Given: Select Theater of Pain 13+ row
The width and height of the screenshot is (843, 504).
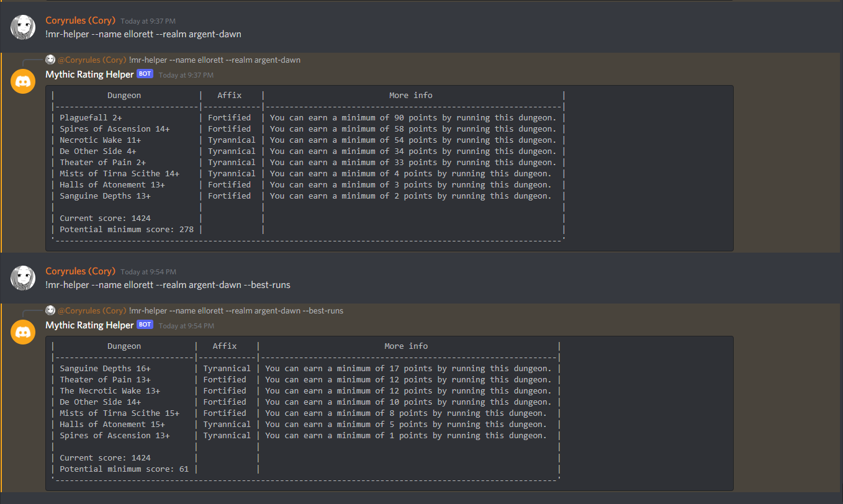Looking at the screenshot, I should point(305,379).
